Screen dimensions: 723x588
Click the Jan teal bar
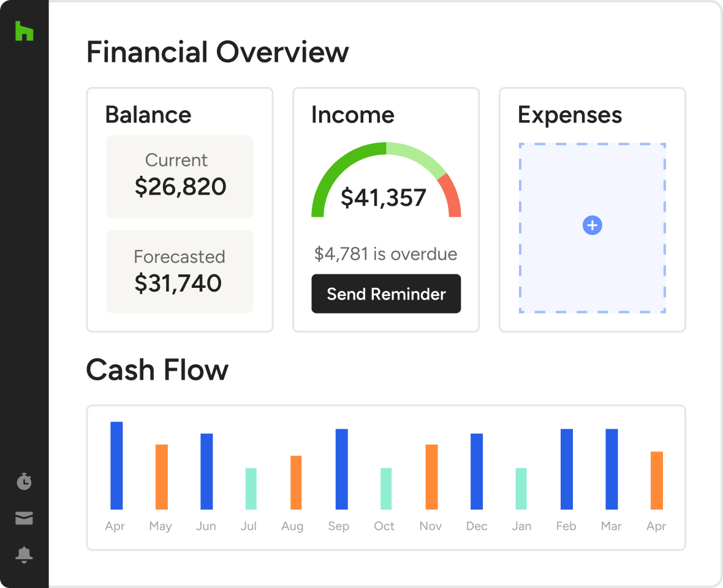pos(521,489)
